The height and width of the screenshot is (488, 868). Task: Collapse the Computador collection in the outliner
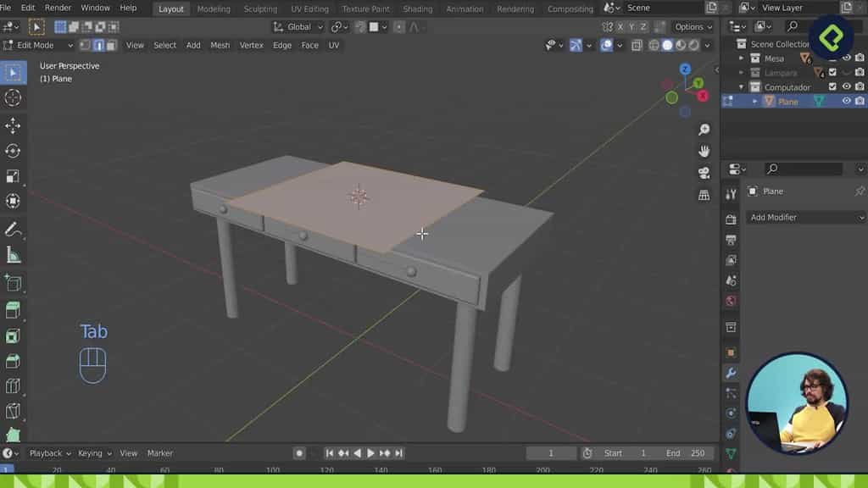click(x=742, y=86)
